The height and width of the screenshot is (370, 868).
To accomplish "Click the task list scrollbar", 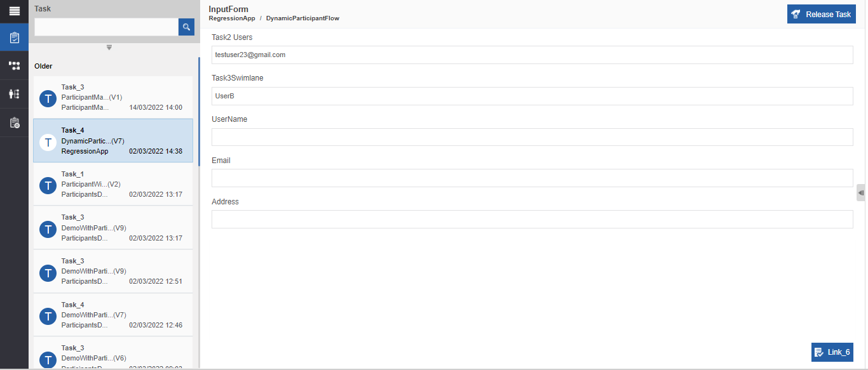I will 199,111.
